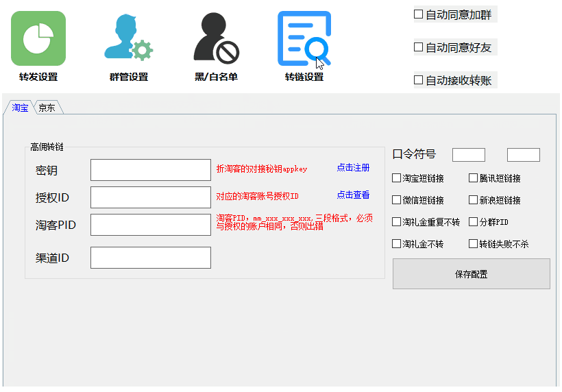
Task: Check the 腾讯短链接 option
Action: [x=473, y=178]
